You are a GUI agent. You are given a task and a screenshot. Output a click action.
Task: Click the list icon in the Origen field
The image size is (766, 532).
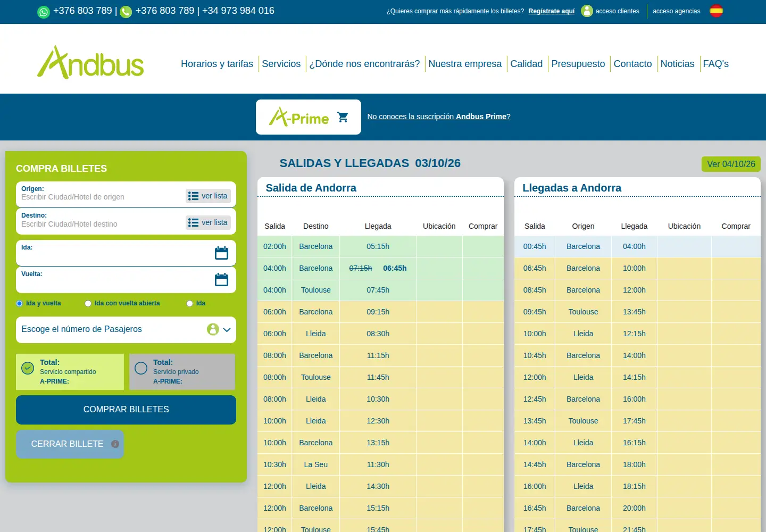point(193,196)
